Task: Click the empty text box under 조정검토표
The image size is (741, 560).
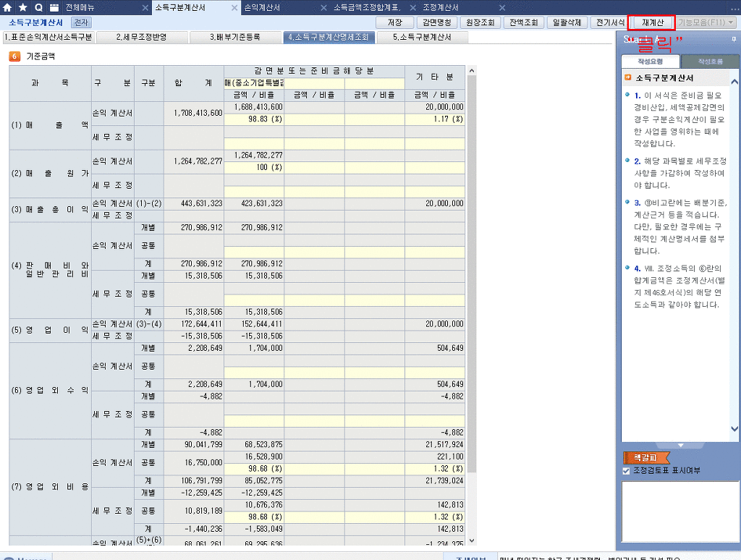Action: 679,512
